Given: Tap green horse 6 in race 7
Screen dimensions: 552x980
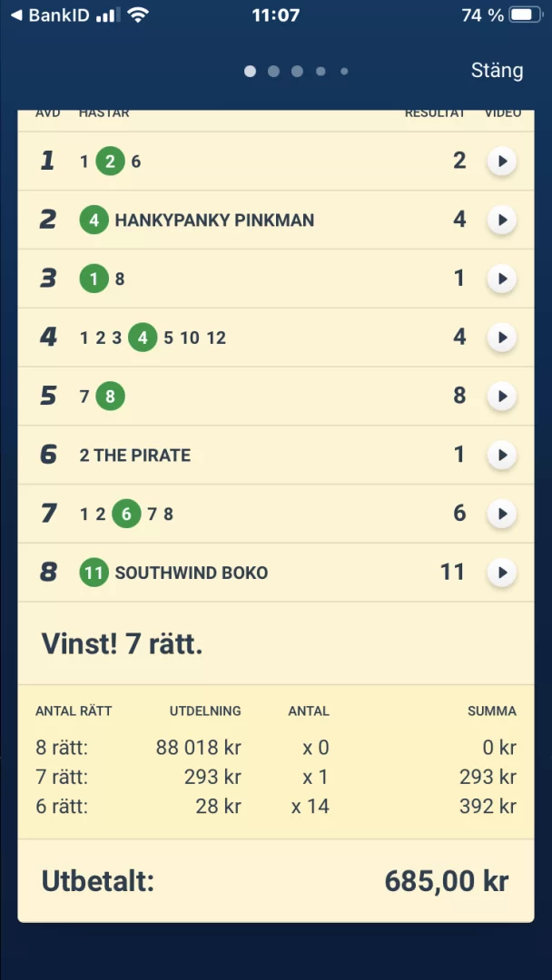Looking at the screenshot, I should click(126, 514).
